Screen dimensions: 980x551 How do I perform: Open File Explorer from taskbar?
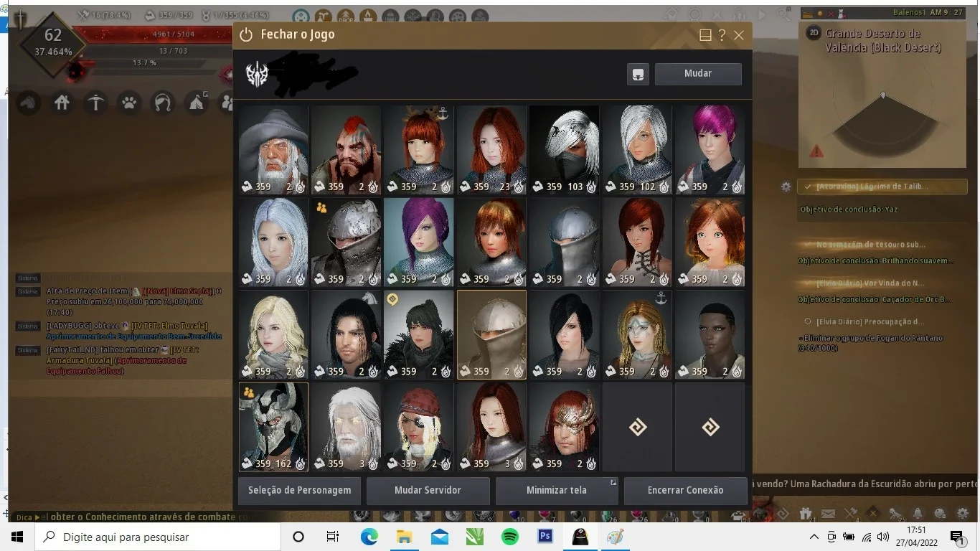pyautogui.click(x=404, y=537)
